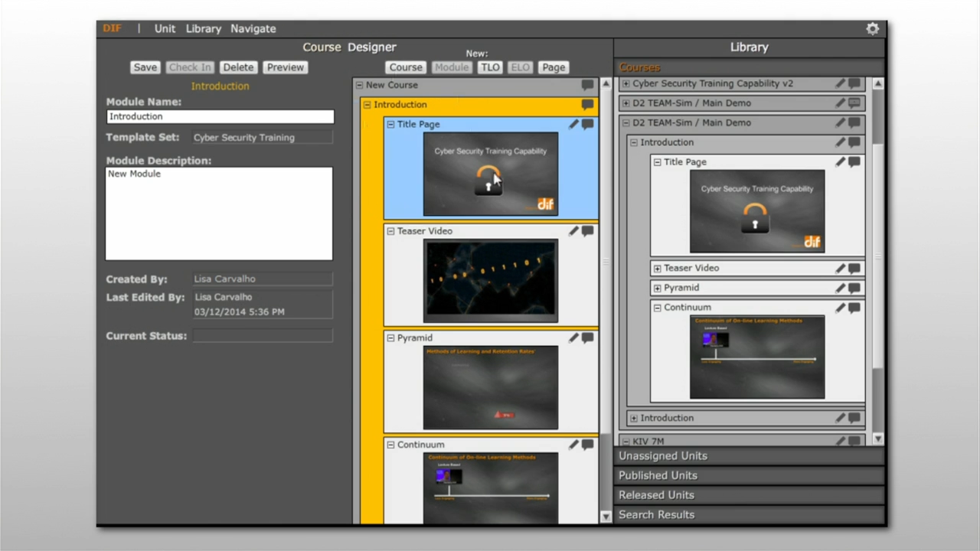Select the Library's Title Page thumbnail
The width and height of the screenshot is (980, 551).
tap(757, 211)
